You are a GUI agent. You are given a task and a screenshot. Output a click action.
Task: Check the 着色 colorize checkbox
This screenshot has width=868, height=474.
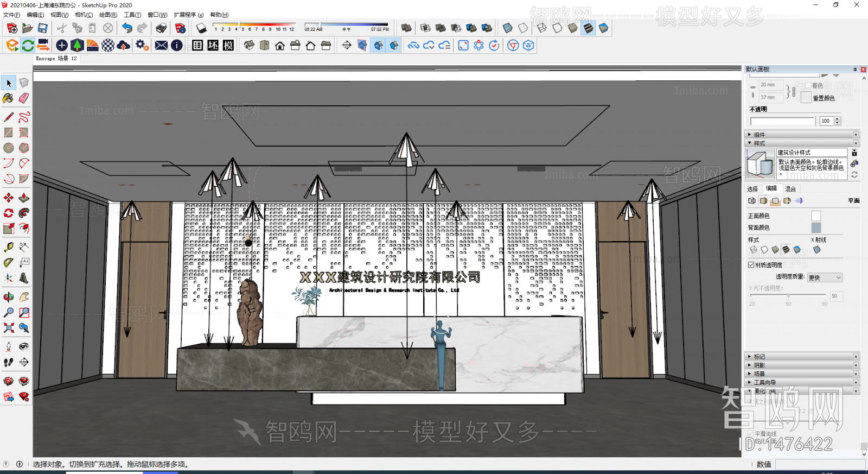(x=808, y=85)
